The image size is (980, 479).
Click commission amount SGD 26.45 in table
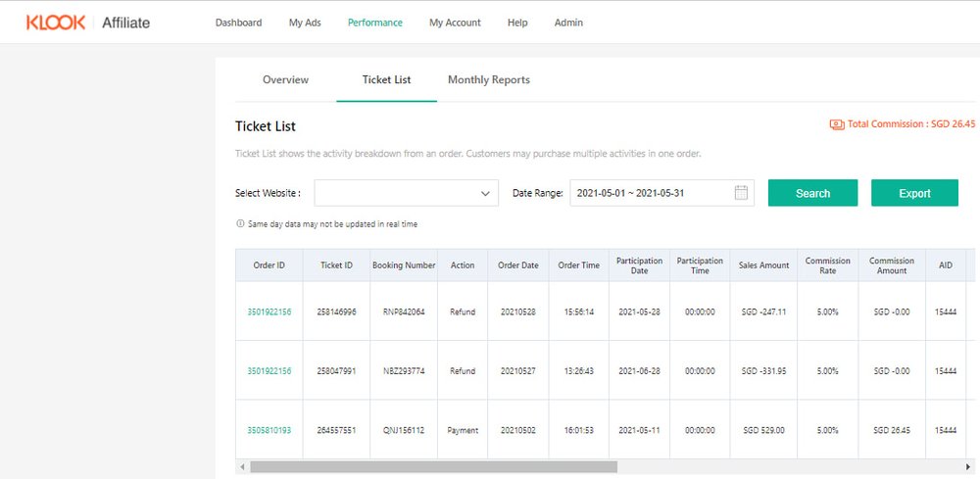[x=892, y=430]
